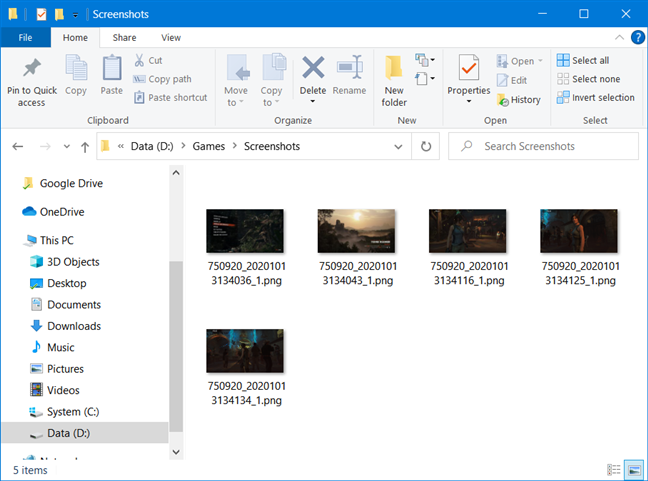Open Videos in the sidebar

[x=55, y=390]
